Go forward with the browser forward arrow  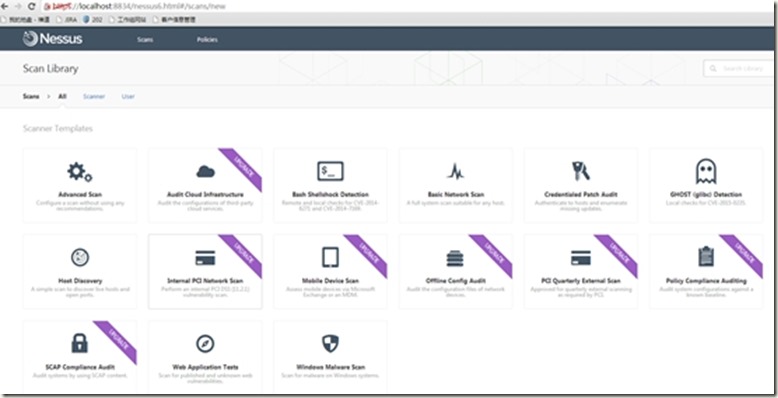coord(18,6)
